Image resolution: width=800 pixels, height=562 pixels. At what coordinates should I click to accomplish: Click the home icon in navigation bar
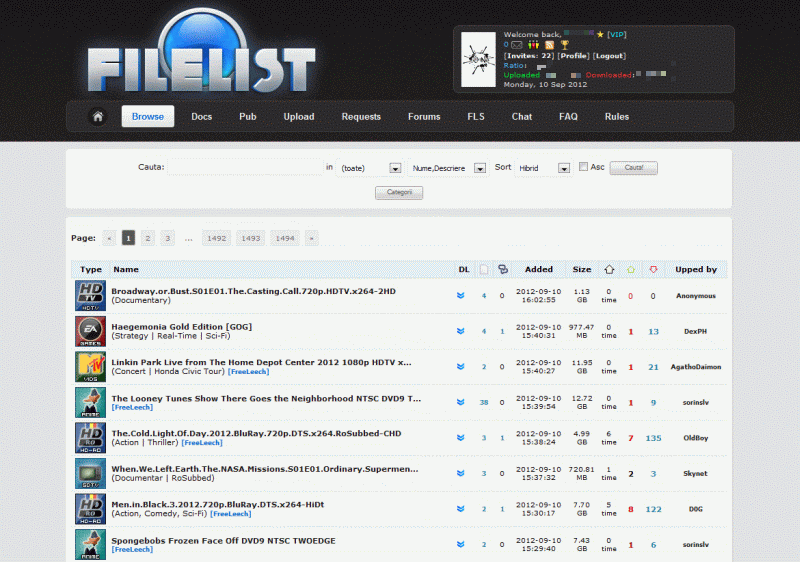click(x=98, y=117)
